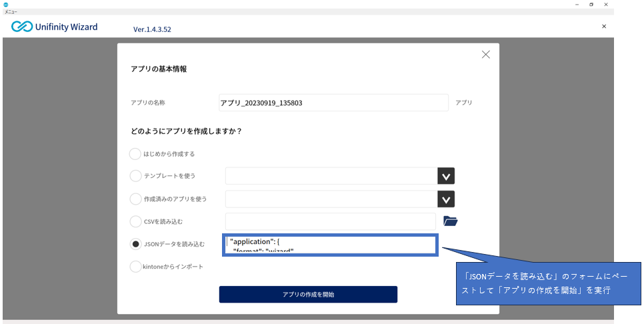Expand the existing apps dropdown arrow
Viewport: 644px width, 324px height.
pyautogui.click(x=446, y=199)
